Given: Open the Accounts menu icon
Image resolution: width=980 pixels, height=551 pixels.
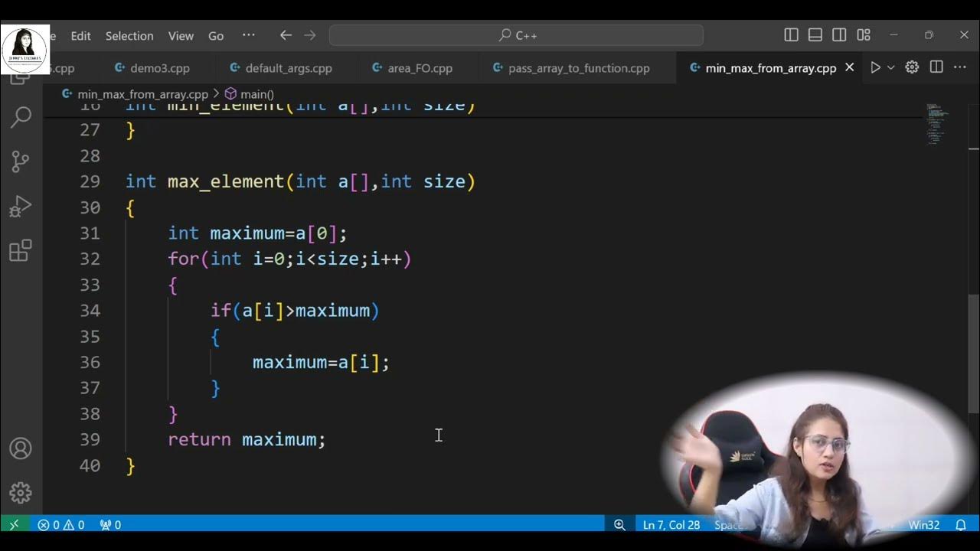Looking at the screenshot, I should pyautogui.click(x=21, y=448).
